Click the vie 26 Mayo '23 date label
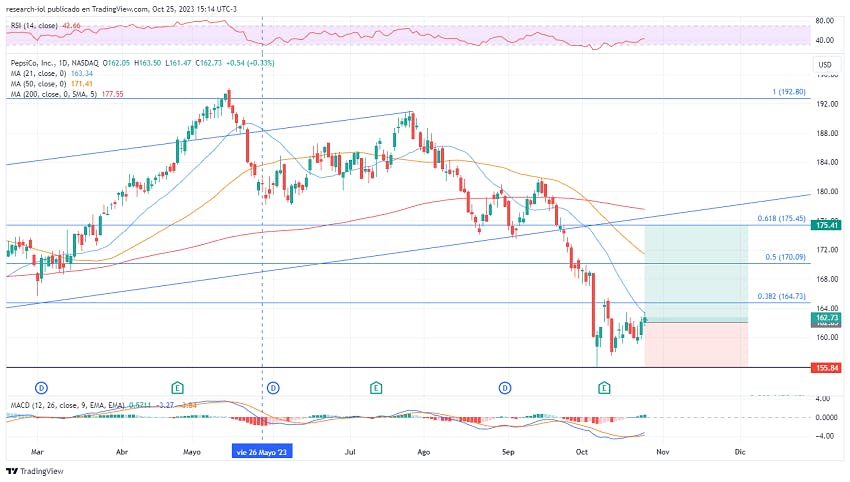 [x=262, y=452]
